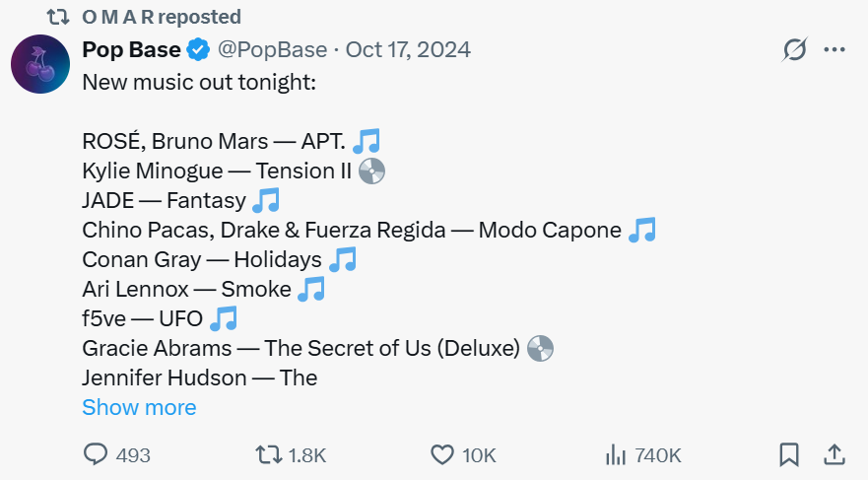Open Pop Base's cherry profile picture

pyautogui.click(x=39, y=64)
